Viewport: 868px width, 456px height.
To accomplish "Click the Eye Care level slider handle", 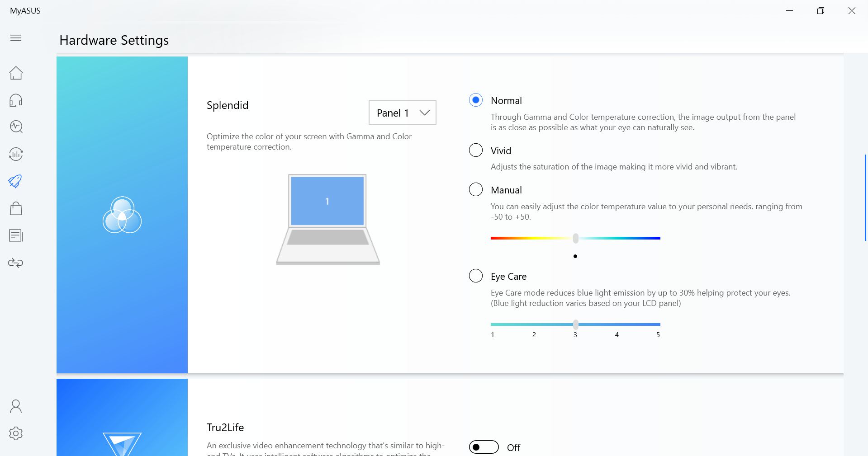I will 575,324.
